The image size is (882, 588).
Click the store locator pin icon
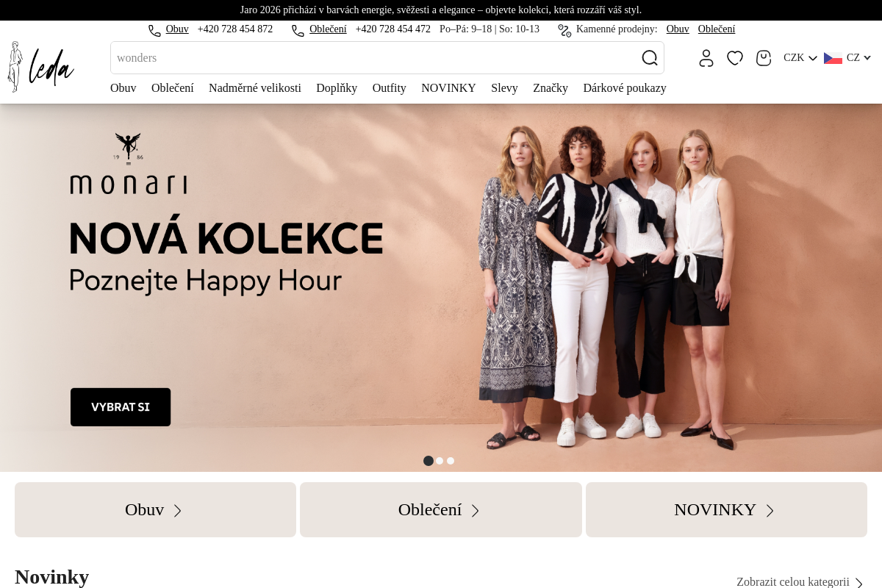[x=564, y=31]
